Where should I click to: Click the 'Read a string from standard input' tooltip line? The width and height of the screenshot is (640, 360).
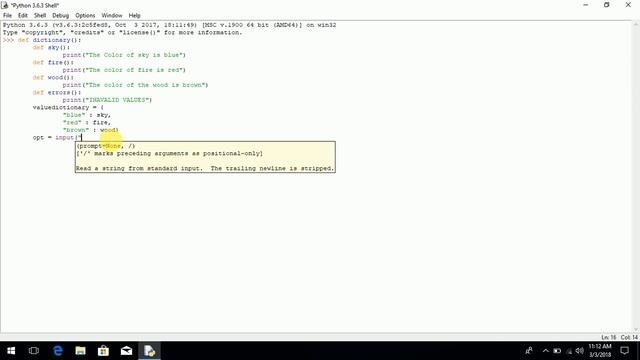205,168
